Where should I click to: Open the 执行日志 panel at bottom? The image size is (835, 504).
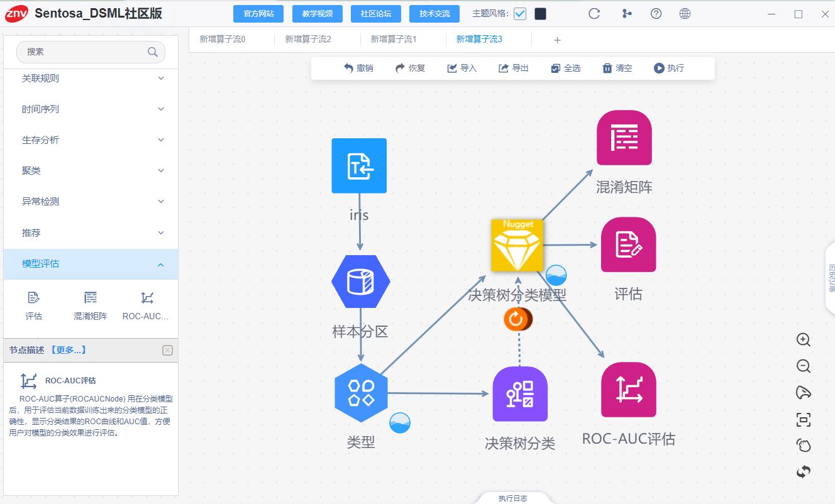[513, 498]
